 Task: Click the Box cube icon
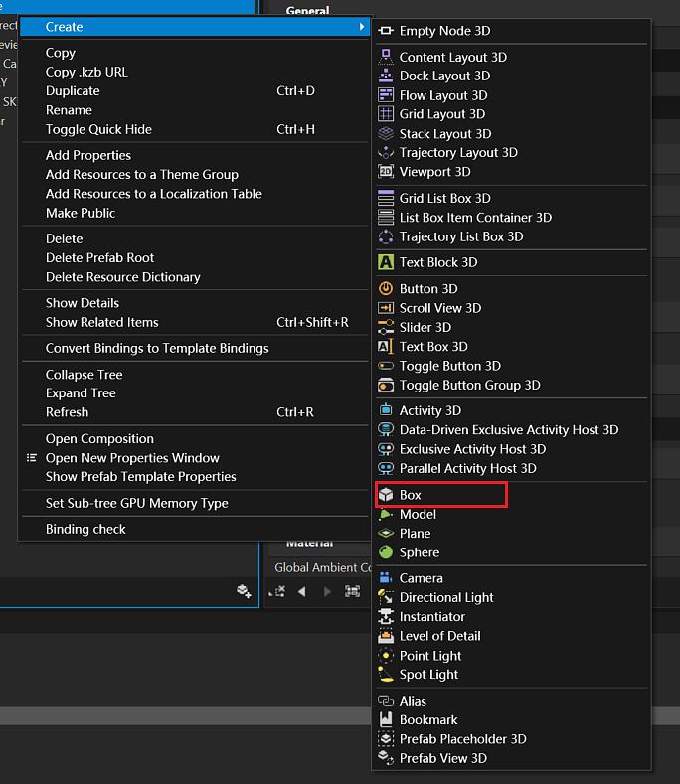(386, 495)
